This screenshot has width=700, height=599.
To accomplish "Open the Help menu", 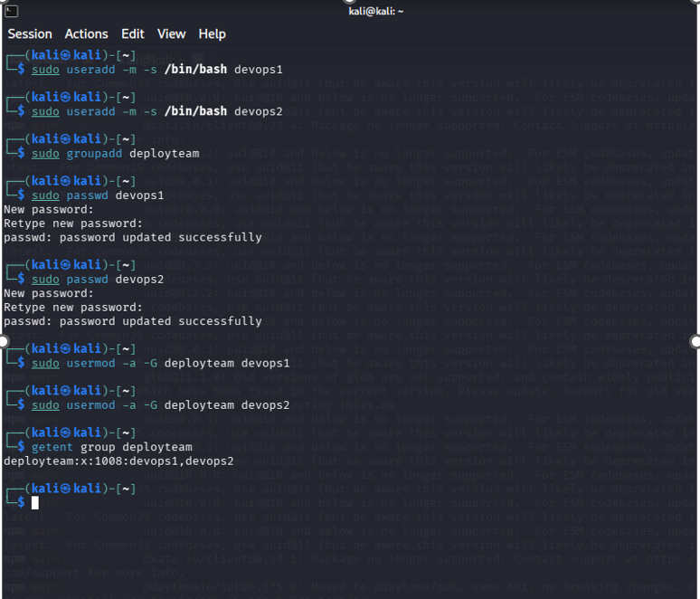I will pos(212,34).
